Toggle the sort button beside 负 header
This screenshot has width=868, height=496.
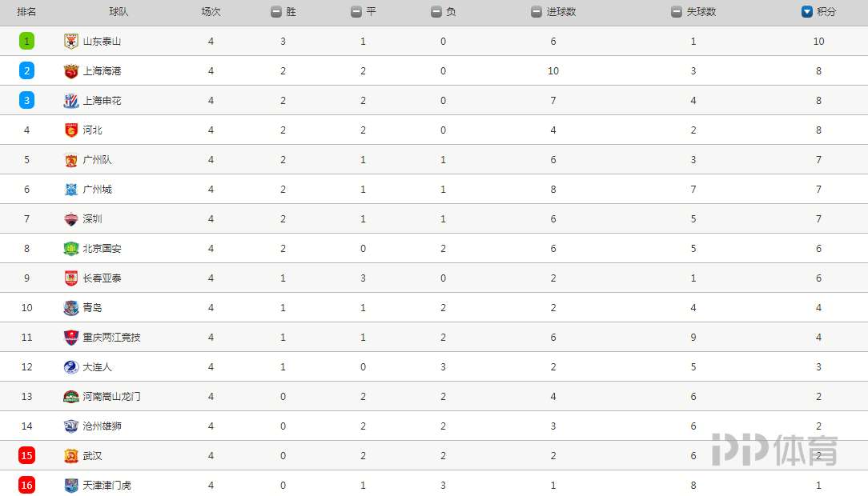click(x=436, y=12)
